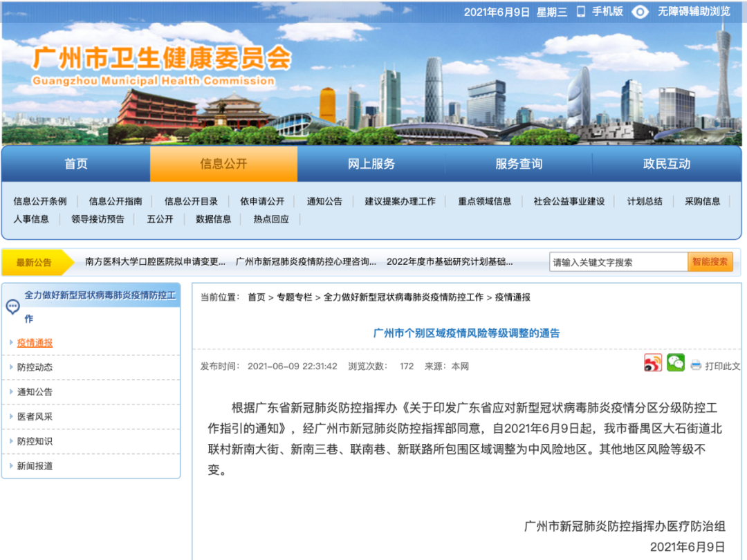Click 专题专栏 breadcrumb link

[295, 297]
